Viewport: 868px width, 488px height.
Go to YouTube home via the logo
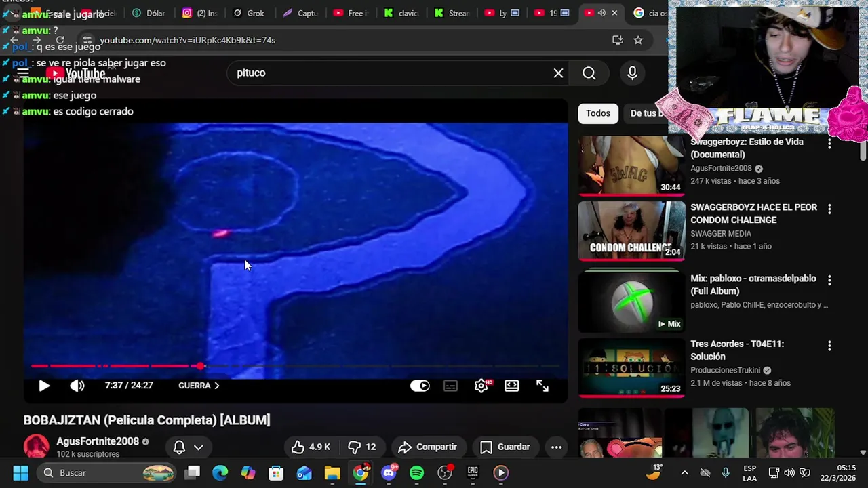[76, 73]
